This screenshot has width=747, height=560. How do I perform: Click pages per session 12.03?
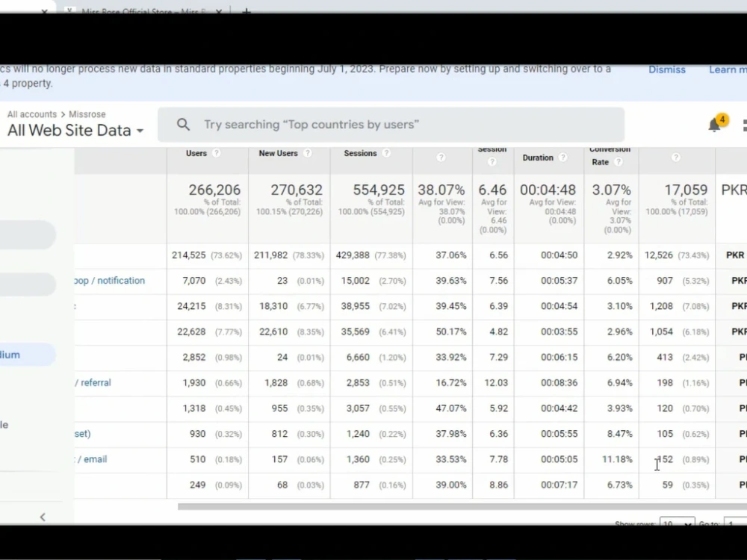496,382
